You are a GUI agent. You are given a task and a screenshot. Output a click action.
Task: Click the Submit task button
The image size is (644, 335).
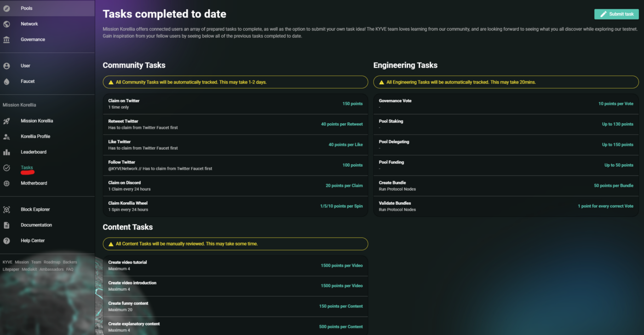[616, 14]
